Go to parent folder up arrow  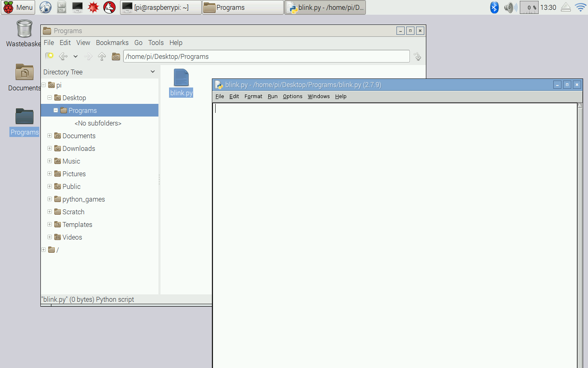pos(102,56)
